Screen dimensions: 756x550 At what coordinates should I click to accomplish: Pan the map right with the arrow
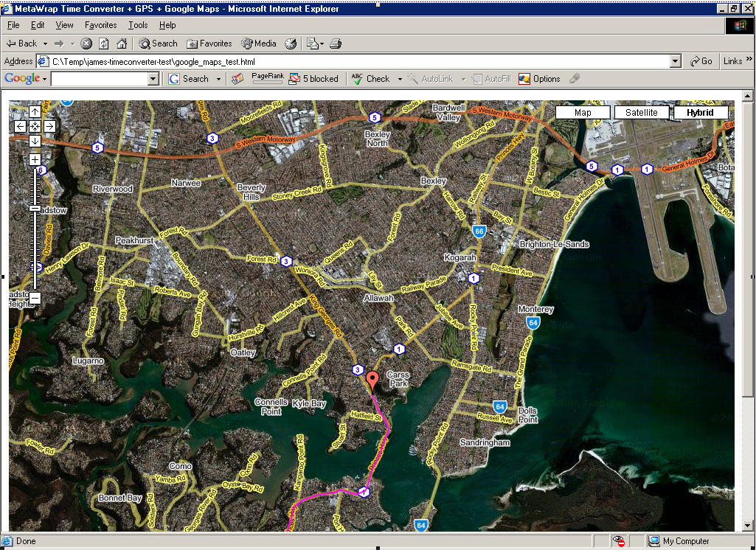pyautogui.click(x=49, y=126)
